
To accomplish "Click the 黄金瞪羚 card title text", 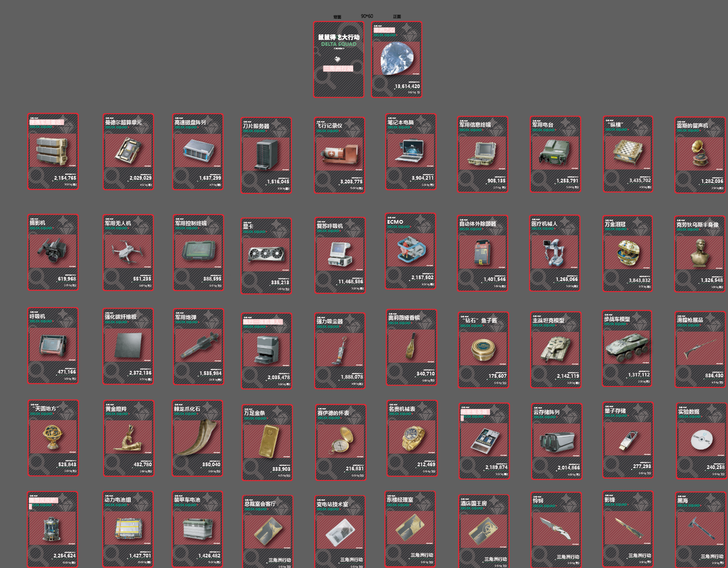I will pyautogui.click(x=116, y=409).
